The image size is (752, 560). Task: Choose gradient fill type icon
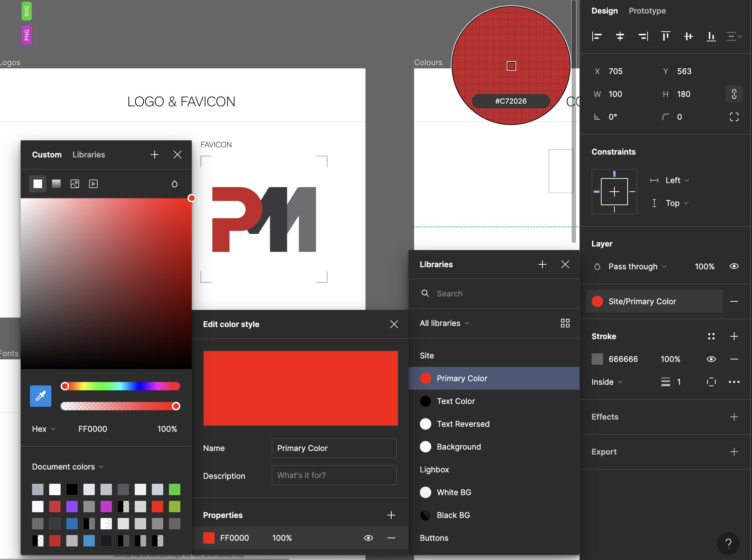(56, 184)
